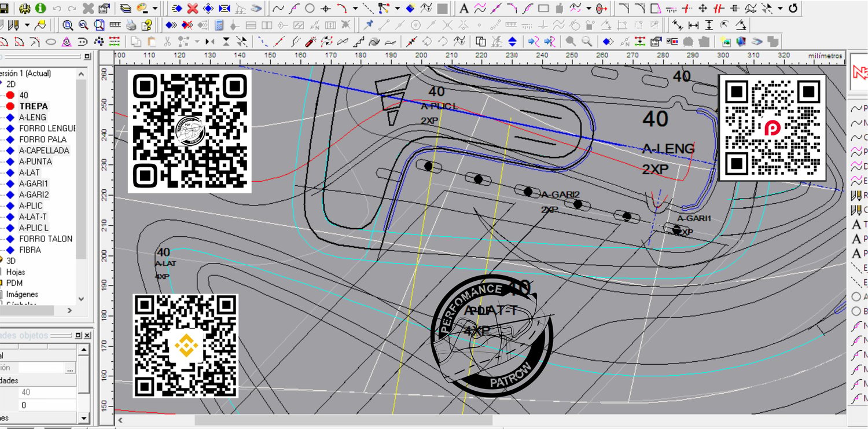Open the dropdown left of the rotate arrow icon
Image resolution: width=868 pixels, height=429 pixels.
780,9
